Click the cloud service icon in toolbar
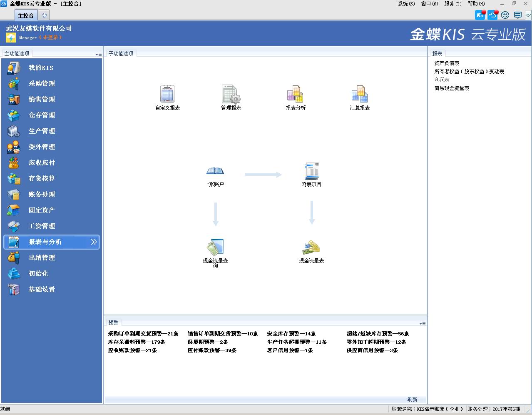The width and height of the screenshot is (532, 415). 493,15
